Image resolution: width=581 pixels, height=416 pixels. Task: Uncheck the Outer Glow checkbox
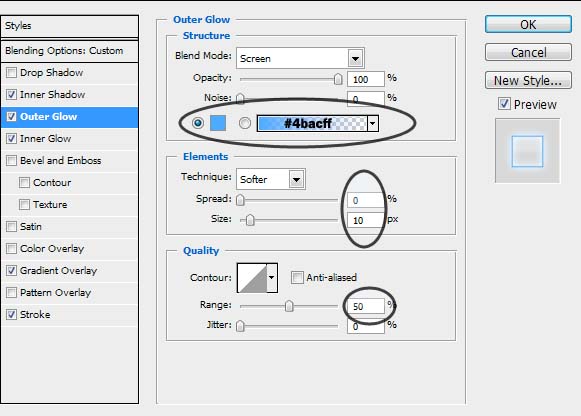click(11, 117)
